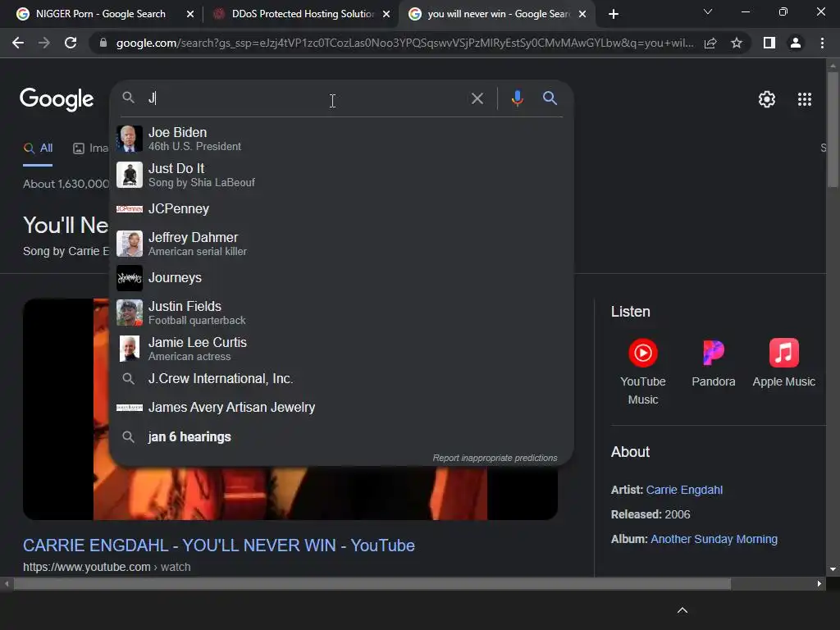Click Report inappropriate predictions
840x630 pixels.
pos(495,458)
